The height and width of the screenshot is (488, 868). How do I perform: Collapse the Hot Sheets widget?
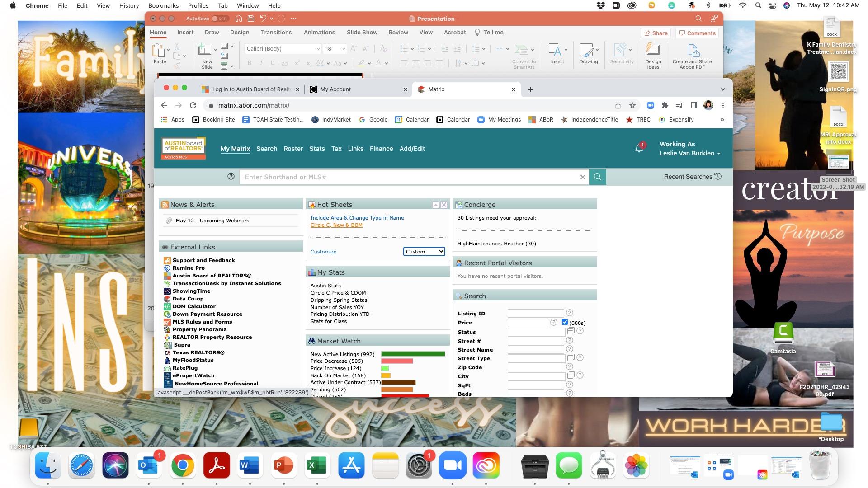tap(435, 205)
